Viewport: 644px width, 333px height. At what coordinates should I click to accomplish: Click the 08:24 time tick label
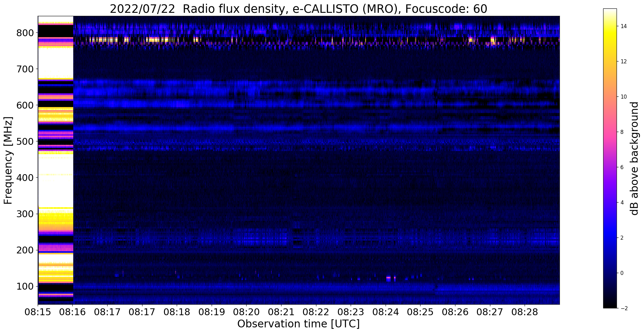point(386,312)
